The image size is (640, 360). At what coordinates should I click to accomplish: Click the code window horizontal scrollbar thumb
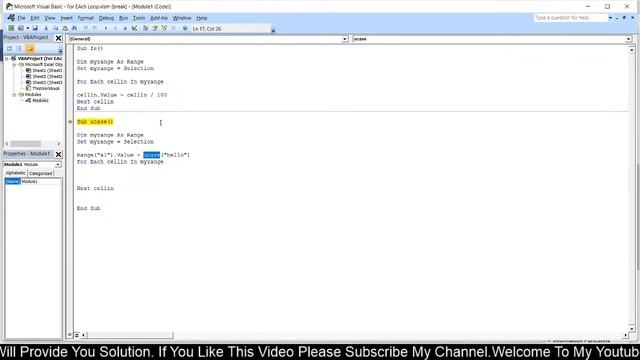coord(130,335)
